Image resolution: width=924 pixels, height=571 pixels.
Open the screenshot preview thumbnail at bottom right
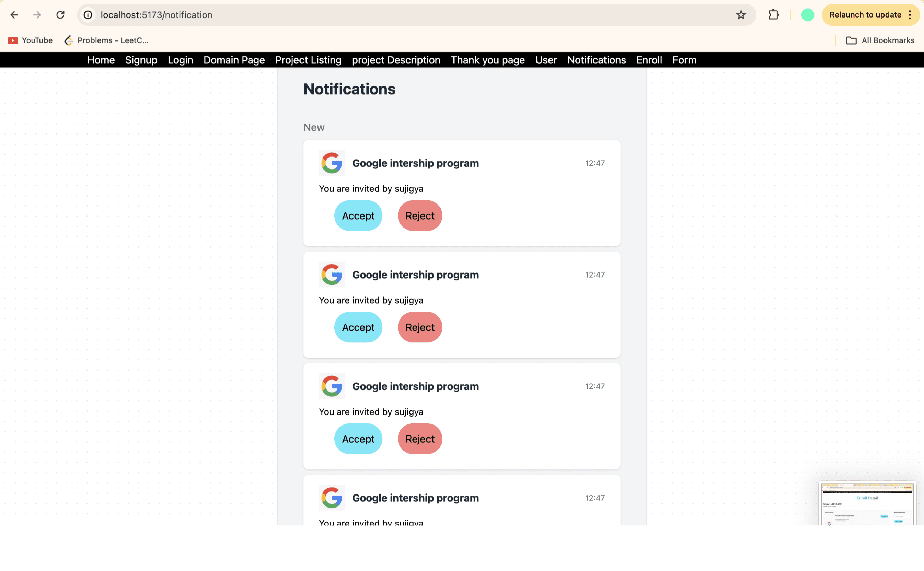[867, 503]
